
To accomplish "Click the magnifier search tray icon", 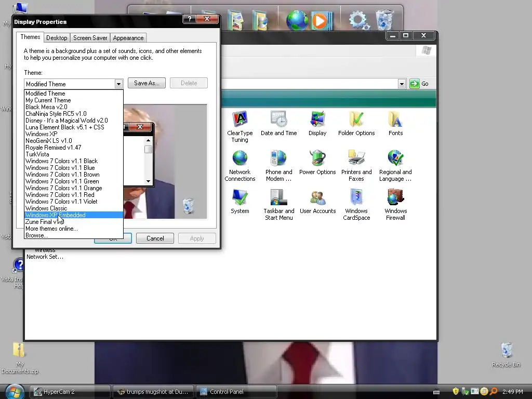I will click(x=494, y=391).
